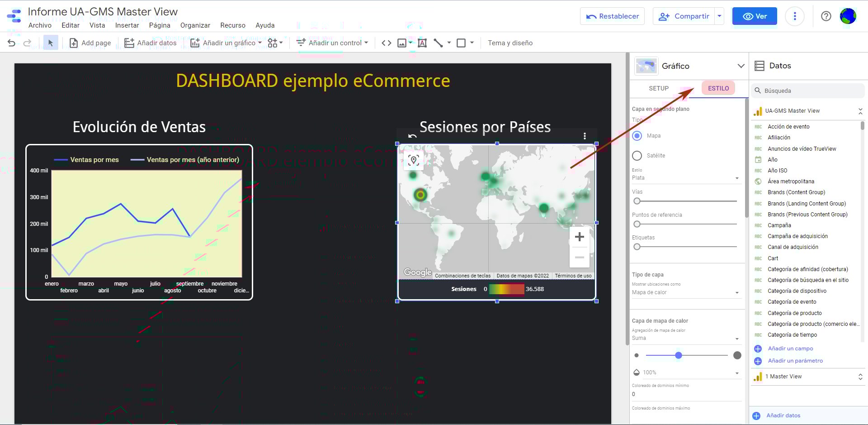Open Insertar menu
868x425 pixels.
[127, 25]
